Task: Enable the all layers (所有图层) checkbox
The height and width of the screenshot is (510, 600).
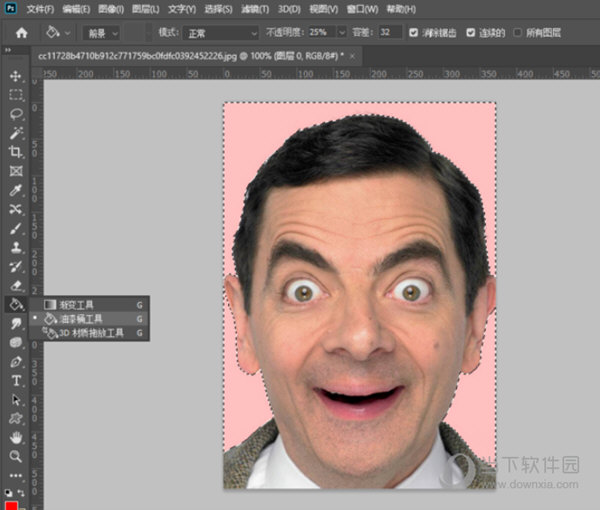Action: coord(517,33)
